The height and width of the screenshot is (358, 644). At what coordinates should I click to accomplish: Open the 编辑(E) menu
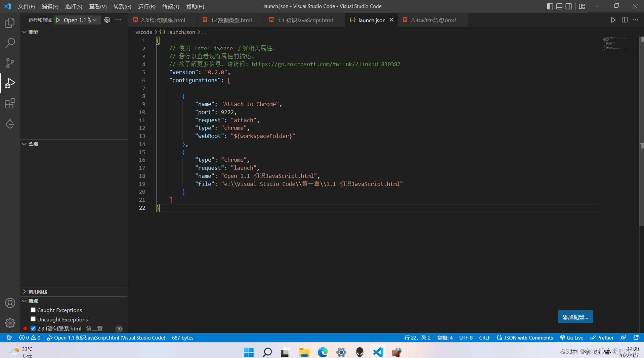(50, 6)
